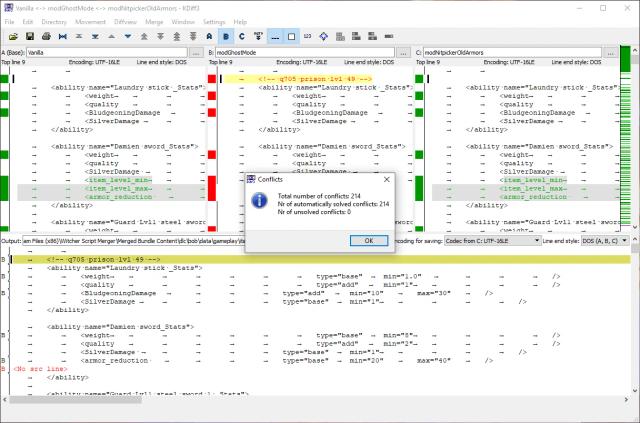640x423 pixels.
Task: Click the third overview layout icon
Action: (372, 36)
